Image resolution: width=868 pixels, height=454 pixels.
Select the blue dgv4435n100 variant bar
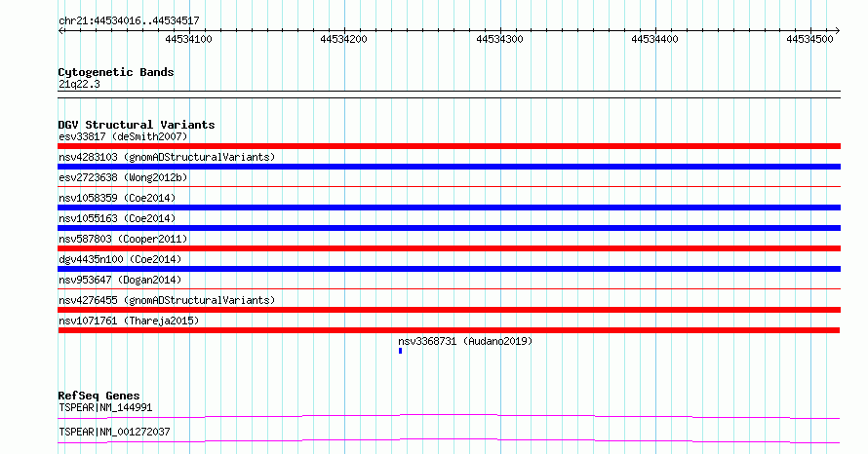pyautogui.click(x=449, y=269)
